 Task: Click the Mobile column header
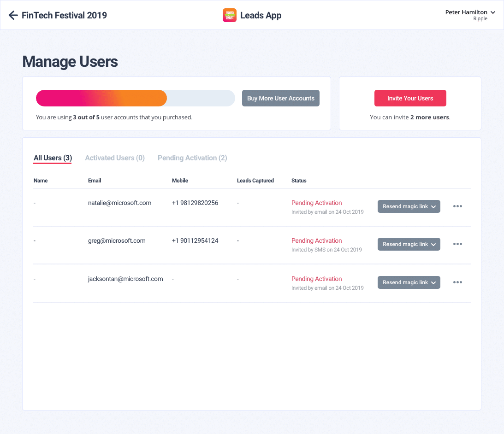point(180,181)
